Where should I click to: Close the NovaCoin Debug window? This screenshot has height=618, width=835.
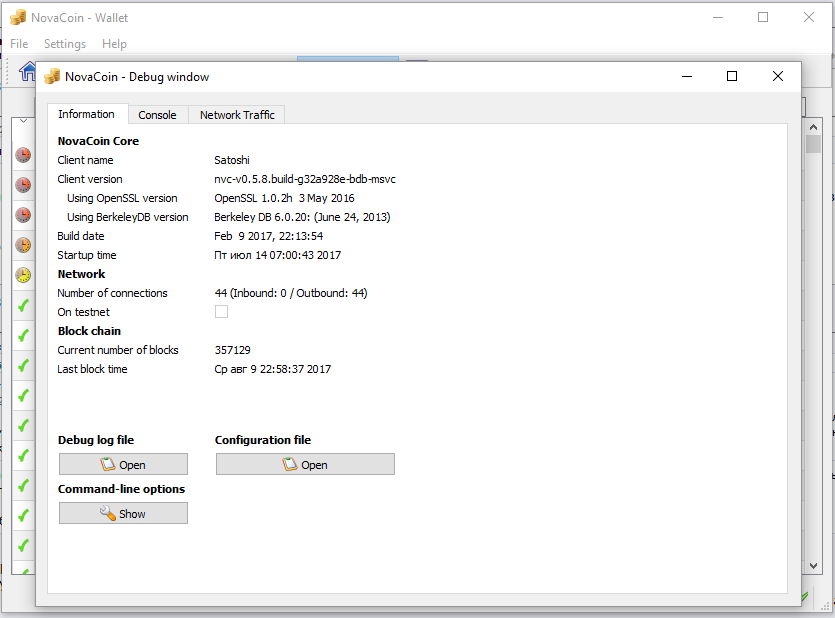click(777, 77)
